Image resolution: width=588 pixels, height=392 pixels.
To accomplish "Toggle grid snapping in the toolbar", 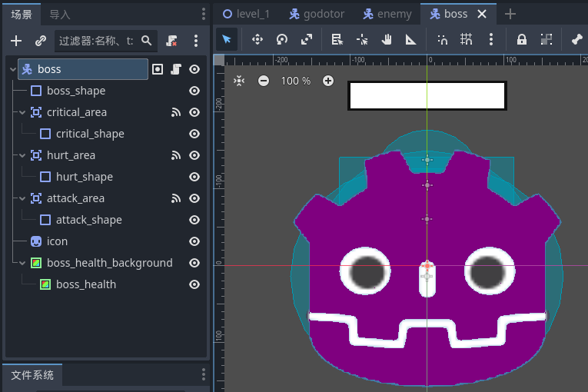I will [x=466, y=39].
